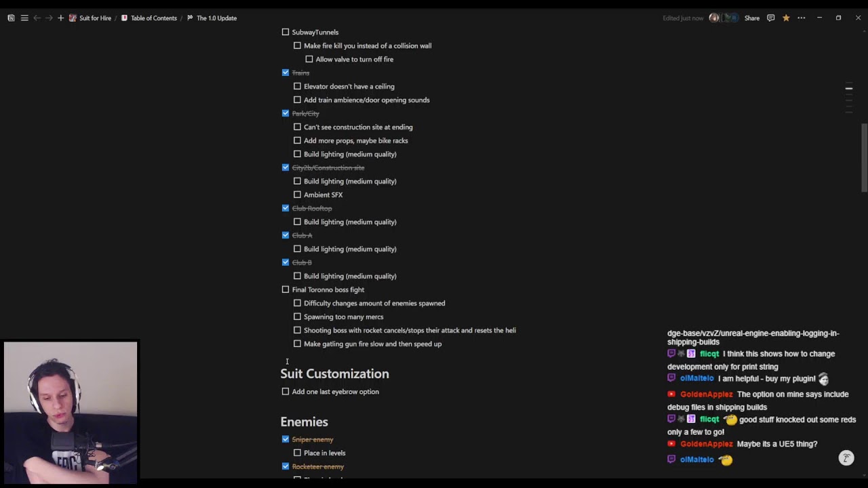Click the 'Edited just now' text
The width and height of the screenshot is (868, 488).
click(x=683, y=18)
